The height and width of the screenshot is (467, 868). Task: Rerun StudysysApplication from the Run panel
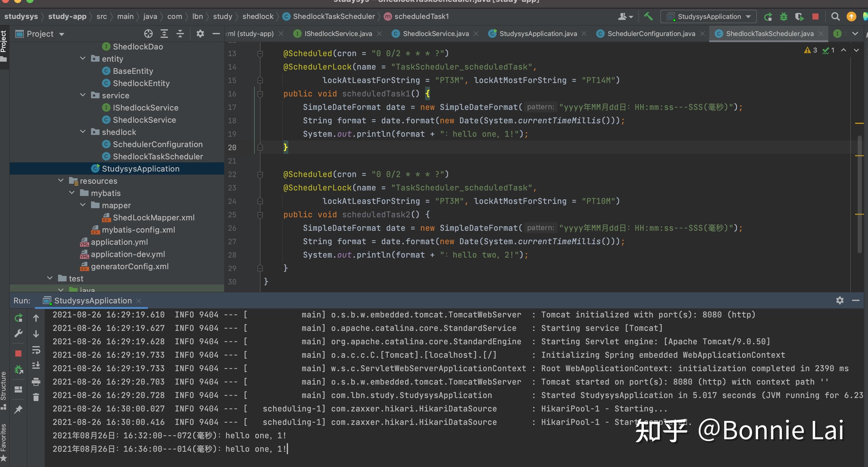click(x=19, y=318)
